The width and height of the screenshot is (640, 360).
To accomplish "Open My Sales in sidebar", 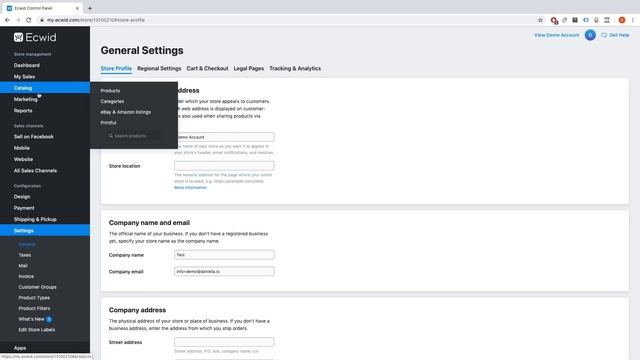I will pos(24,77).
